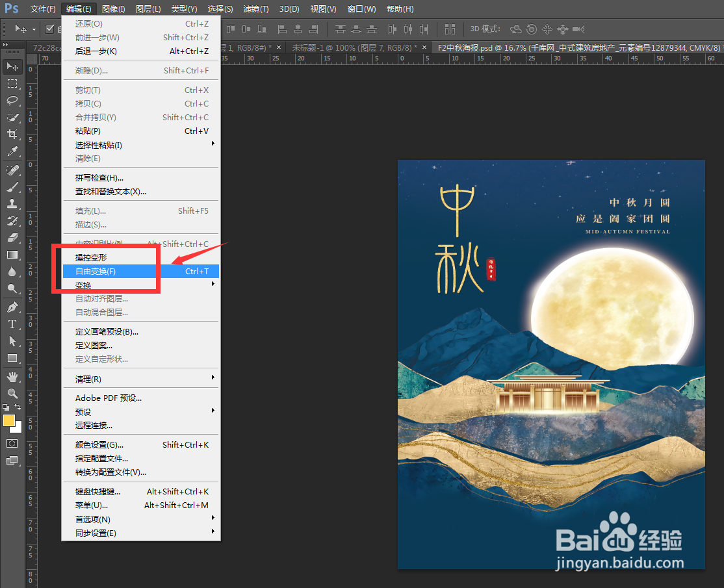
Task: Open the 图层(L) menu
Action: click(148, 8)
